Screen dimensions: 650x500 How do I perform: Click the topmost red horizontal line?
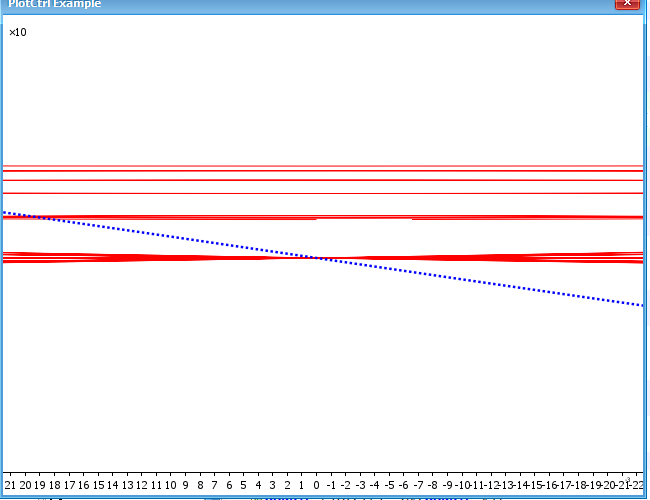320,166
